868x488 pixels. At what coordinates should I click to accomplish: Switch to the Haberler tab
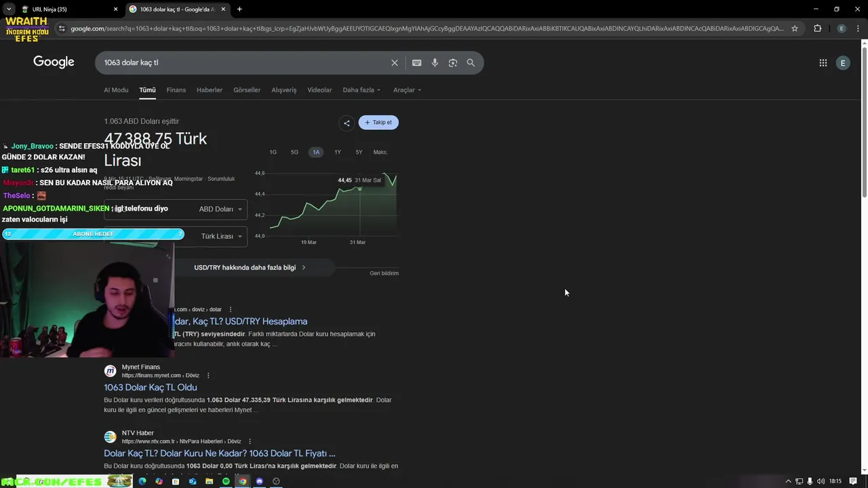tap(210, 90)
